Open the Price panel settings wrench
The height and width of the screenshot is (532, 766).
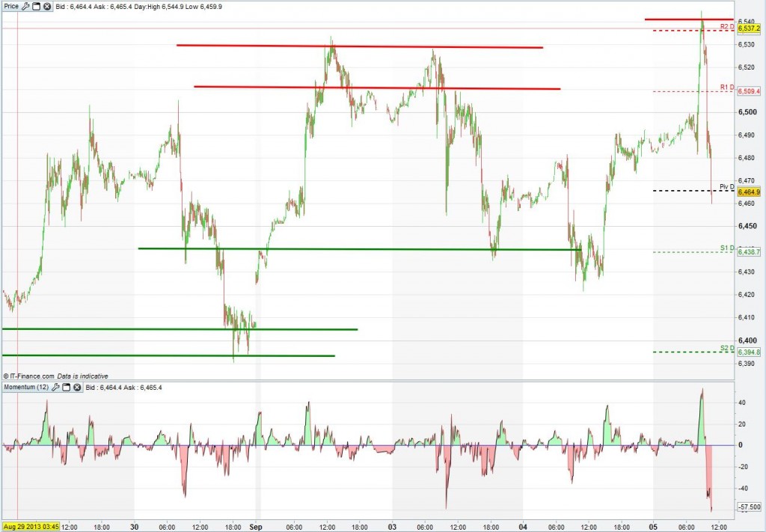(x=26, y=7)
